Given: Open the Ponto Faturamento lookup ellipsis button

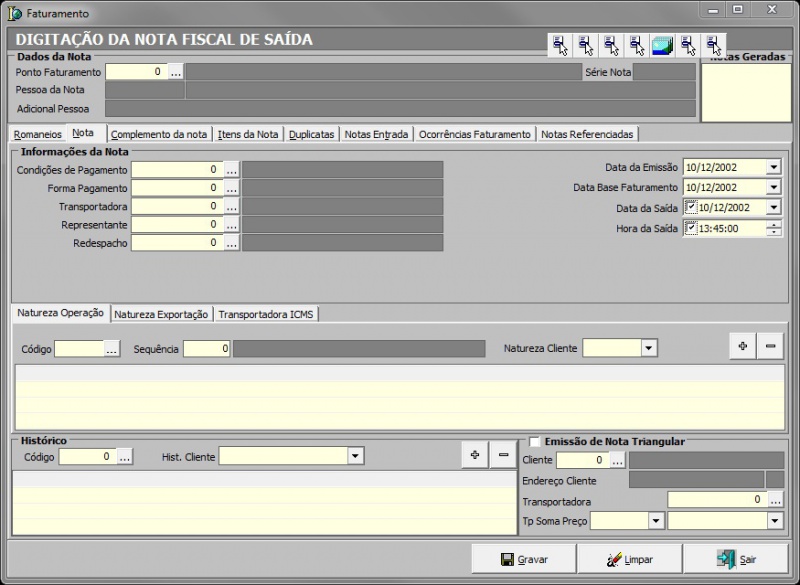Looking at the screenshot, I should point(176,72).
